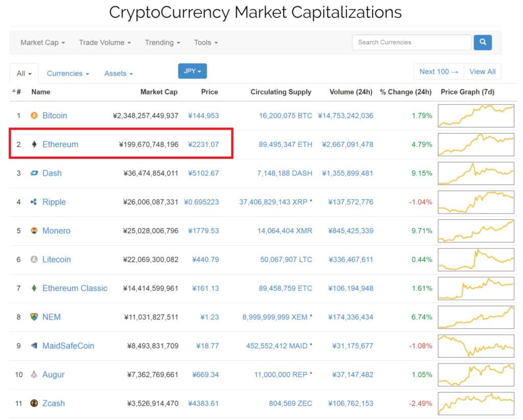Click Dash price ¥5102.67
523x420 pixels.
(x=203, y=173)
